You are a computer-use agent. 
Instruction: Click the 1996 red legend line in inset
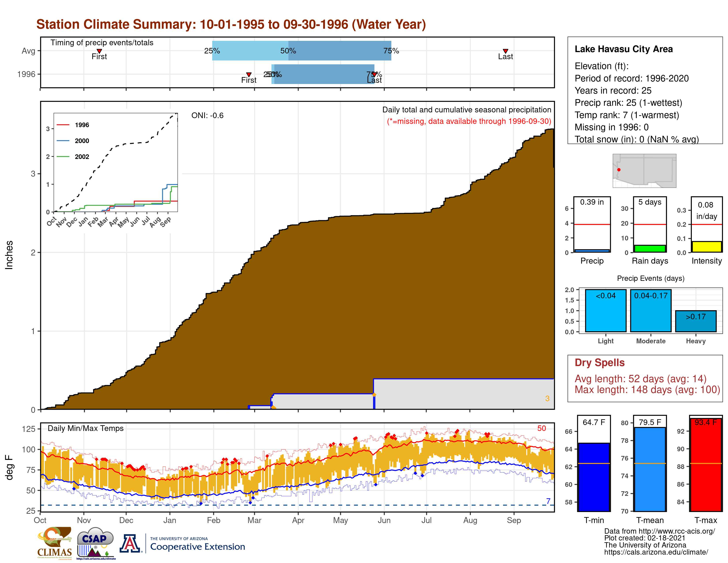click(63, 125)
